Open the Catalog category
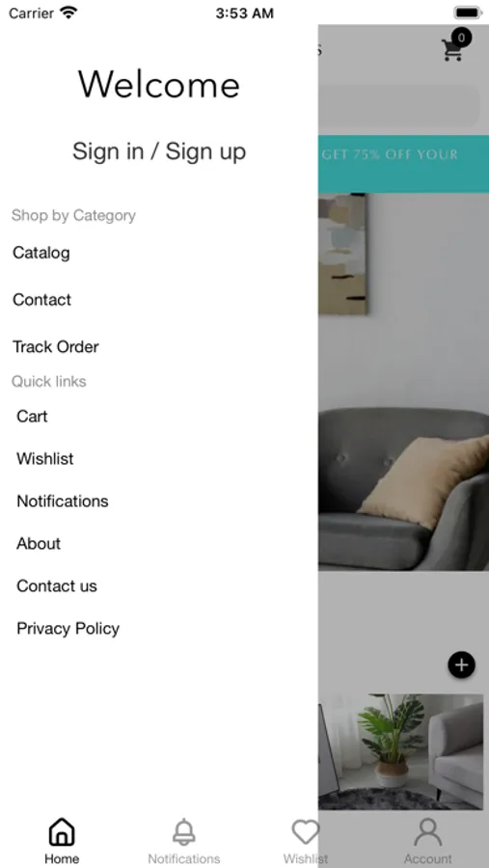This screenshot has height=868, width=489. (x=41, y=253)
